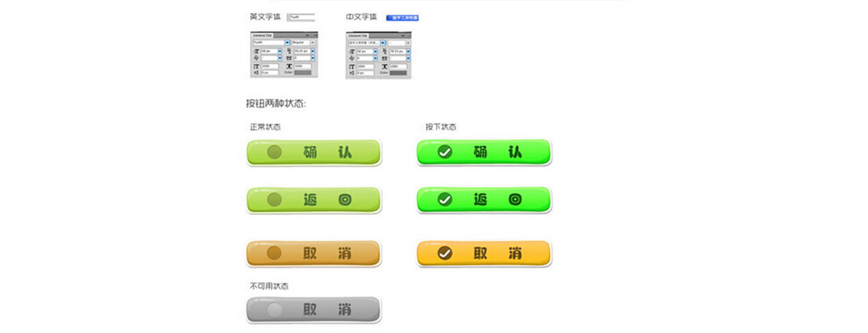Image resolution: width=868 pixels, height=333 pixels.
Task: Collapse the English-font Character panel with double-arrow icon
Action: click(307, 35)
